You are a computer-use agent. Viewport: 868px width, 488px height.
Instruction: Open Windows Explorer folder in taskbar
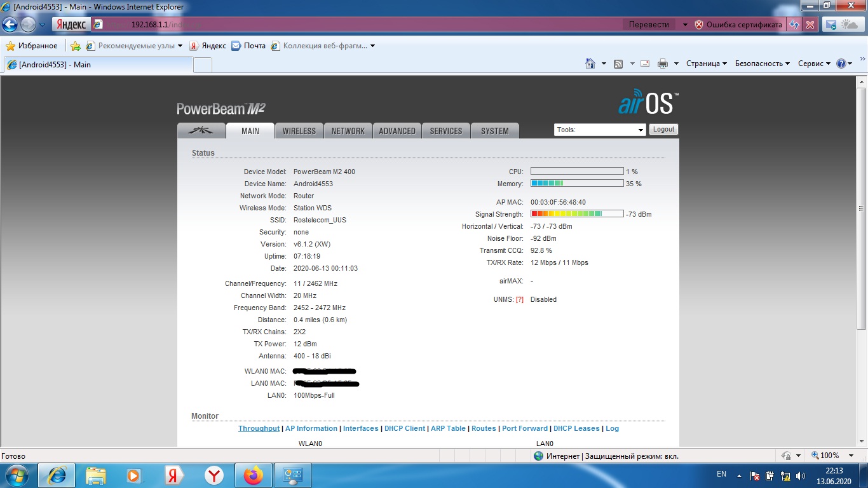coord(96,475)
